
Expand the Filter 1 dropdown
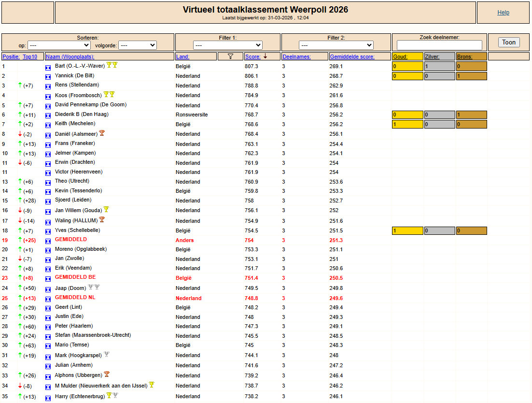coord(227,45)
